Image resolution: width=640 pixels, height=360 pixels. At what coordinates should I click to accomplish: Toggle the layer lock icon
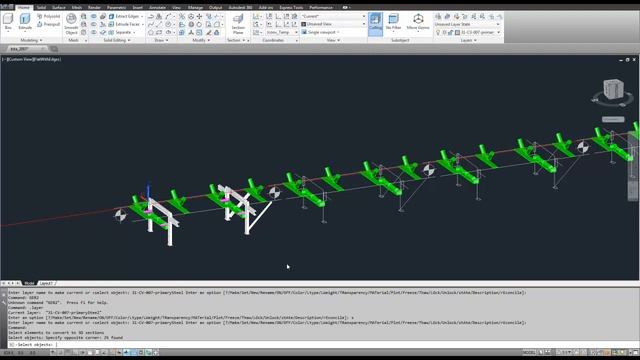pyautogui.click(x=451, y=32)
